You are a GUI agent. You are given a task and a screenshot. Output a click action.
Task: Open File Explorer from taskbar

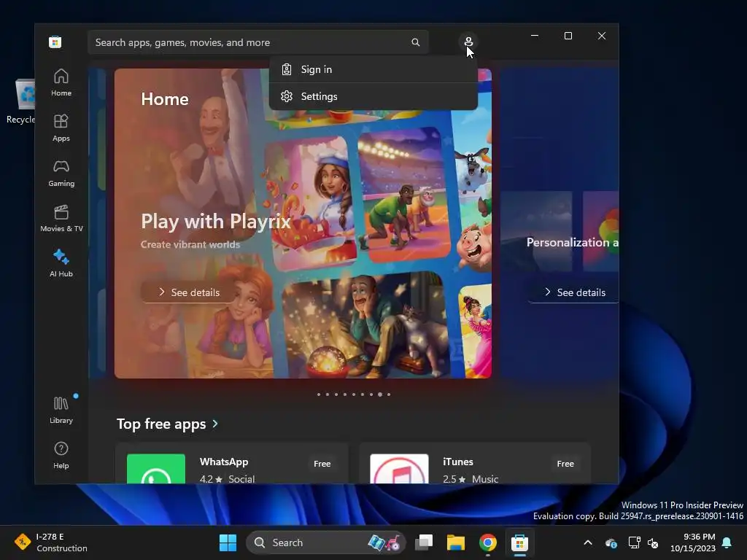455,542
